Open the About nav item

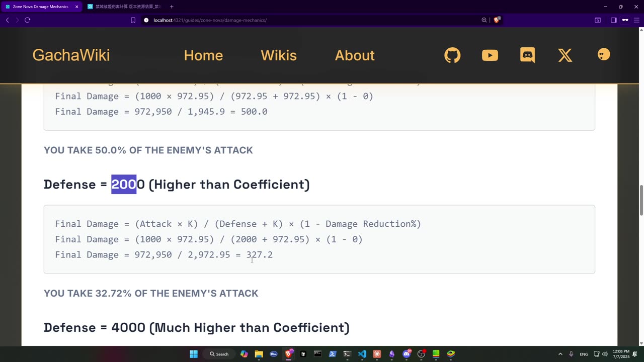pos(355,55)
